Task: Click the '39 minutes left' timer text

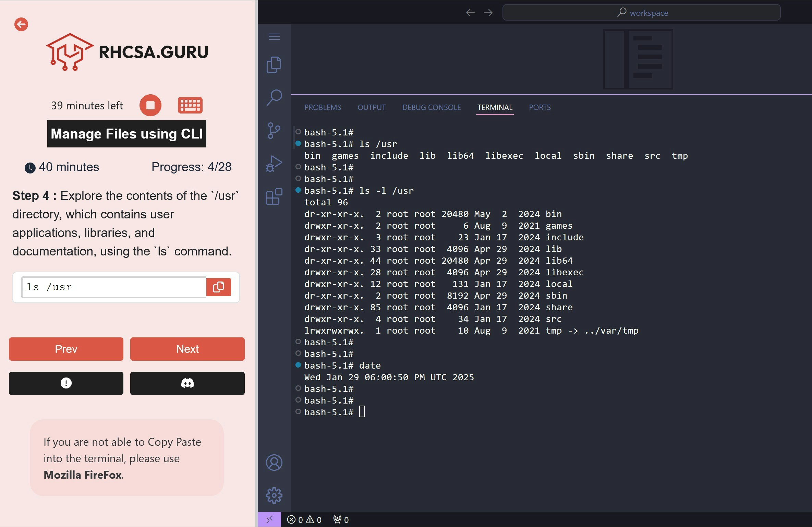Action: (x=87, y=106)
